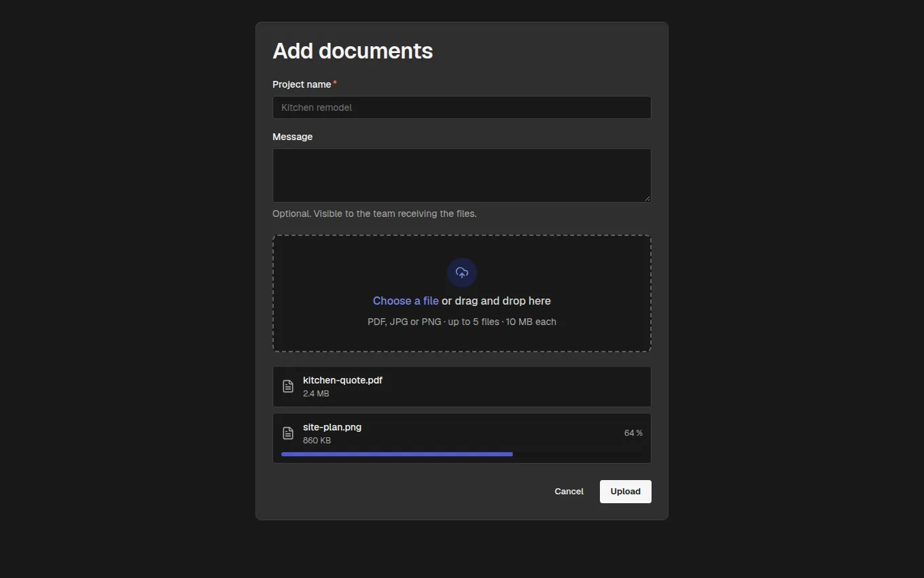Viewport: 924px width, 578px height.
Task: Click the Add documents heading
Action: pos(353,51)
